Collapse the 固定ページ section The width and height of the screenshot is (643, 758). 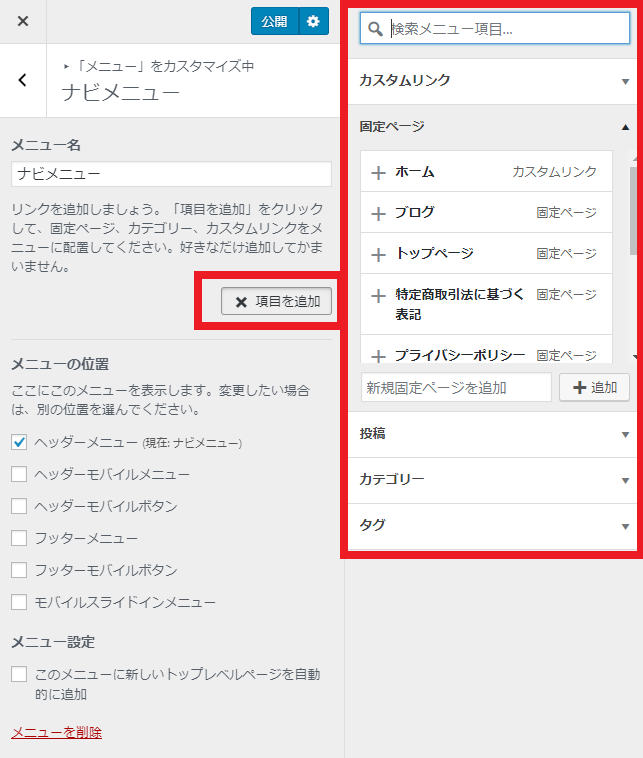(x=494, y=126)
